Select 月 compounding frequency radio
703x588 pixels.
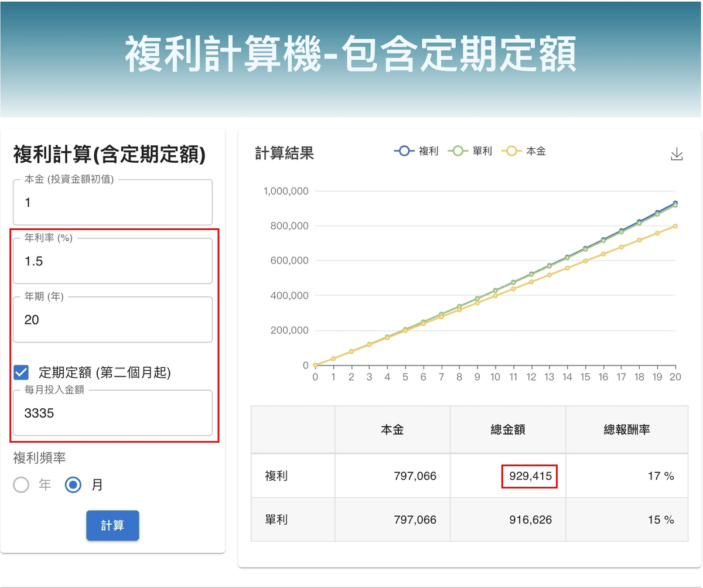click(73, 485)
